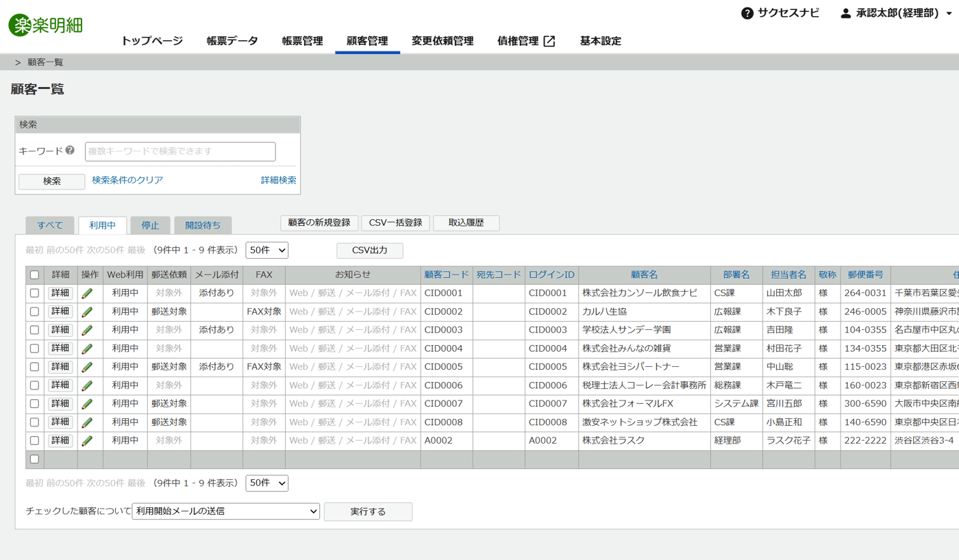This screenshot has width=959, height=560.
Task: Sort by 顧客コード column header
Action: point(447,275)
